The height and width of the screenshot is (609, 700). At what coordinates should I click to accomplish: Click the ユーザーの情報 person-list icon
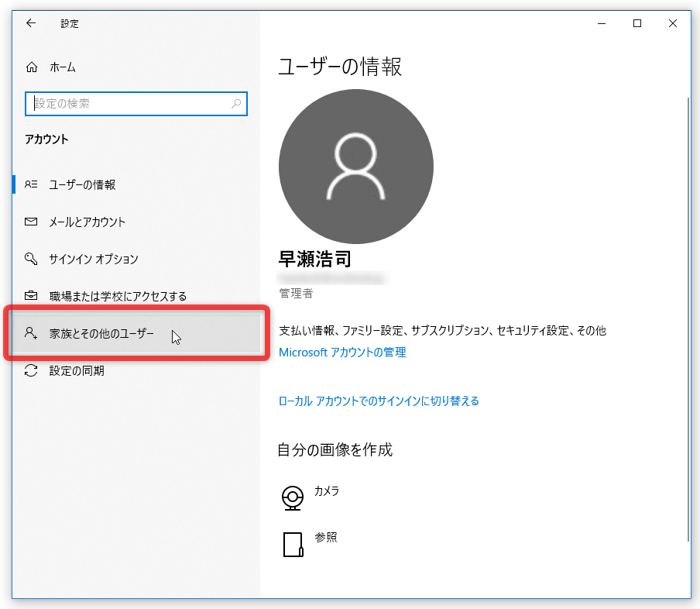pos(31,184)
